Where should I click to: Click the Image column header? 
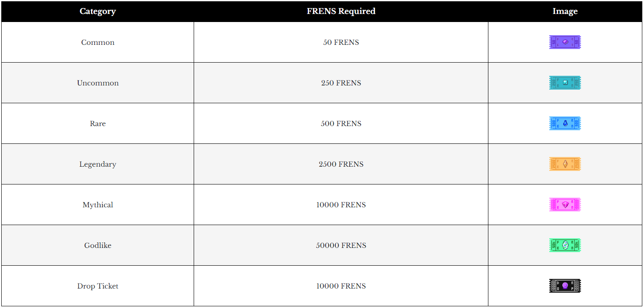pyautogui.click(x=565, y=11)
